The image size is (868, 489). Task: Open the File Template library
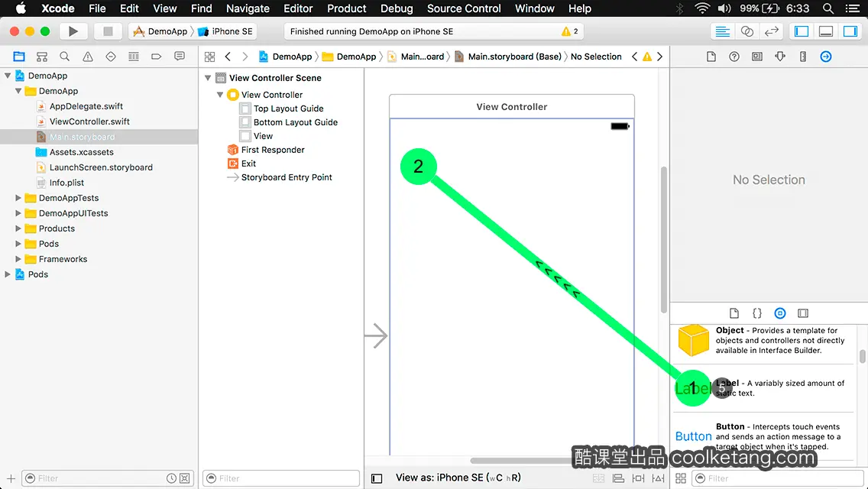coord(734,313)
